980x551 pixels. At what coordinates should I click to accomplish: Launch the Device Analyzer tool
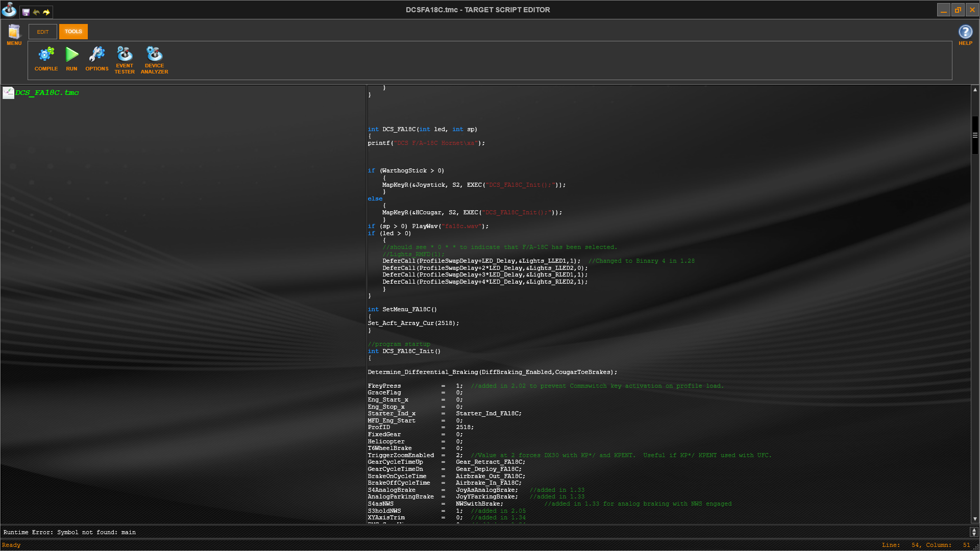[154, 60]
